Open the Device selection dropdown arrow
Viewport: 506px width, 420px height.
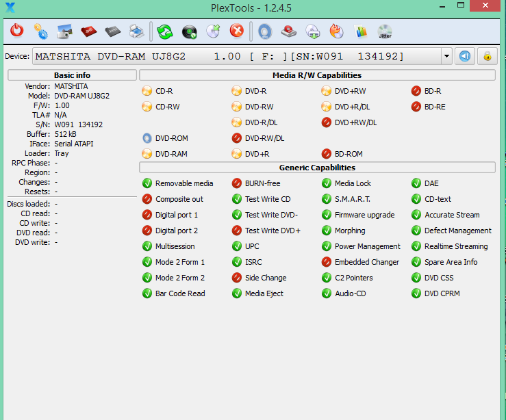[446, 56]
